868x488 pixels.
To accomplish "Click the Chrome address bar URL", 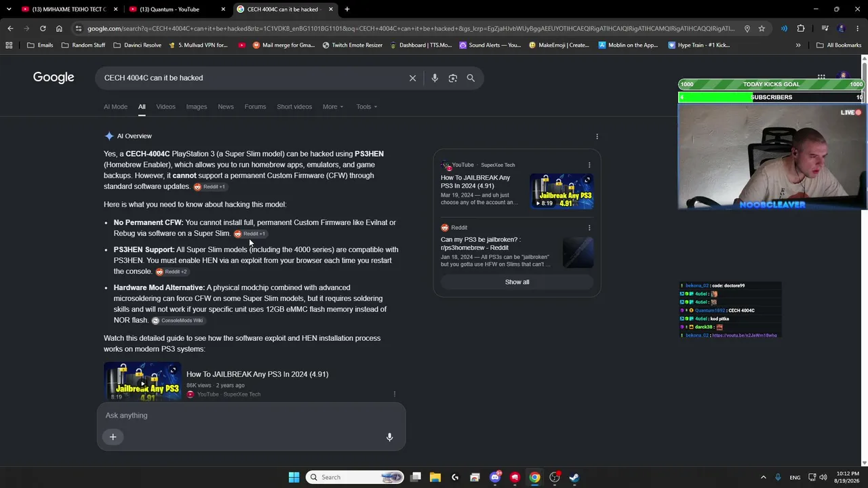I will point(410,28).
